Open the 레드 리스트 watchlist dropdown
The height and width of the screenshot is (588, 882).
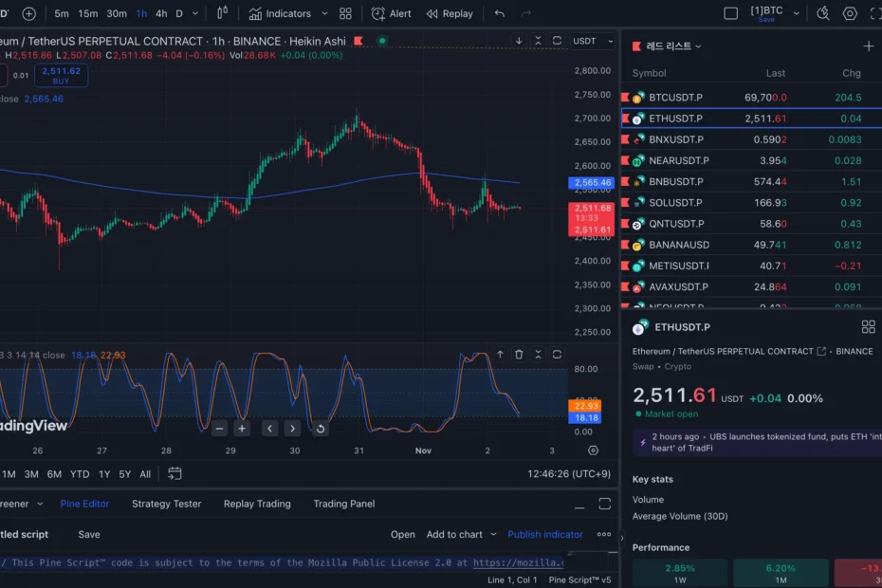click(674, 46)
